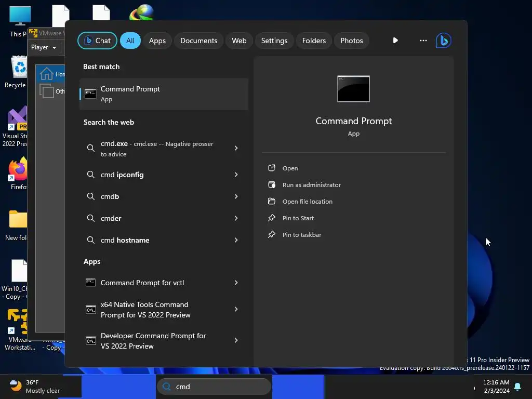Viewport: 532px width, 399px height.
Task: Select the cmd.exe web search suggestion
Action: (x=164, y=149)
